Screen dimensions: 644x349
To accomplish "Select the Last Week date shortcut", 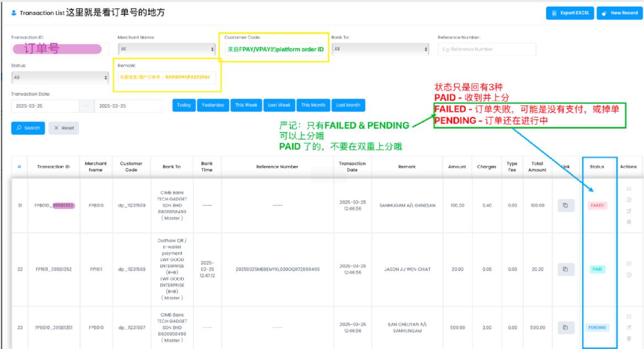I will coord(279,105).
